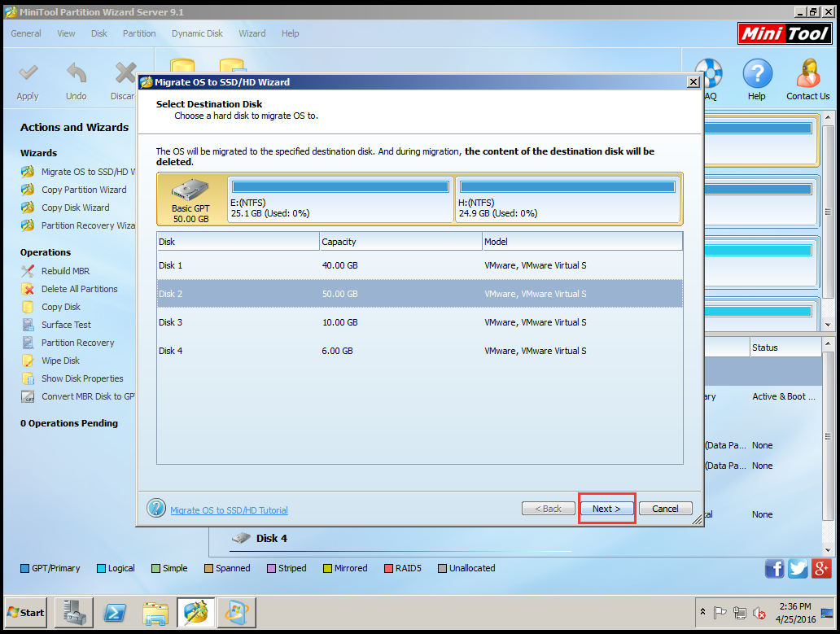Click the taskbar clock showing 2:36 PM

(x=795, y=613)
